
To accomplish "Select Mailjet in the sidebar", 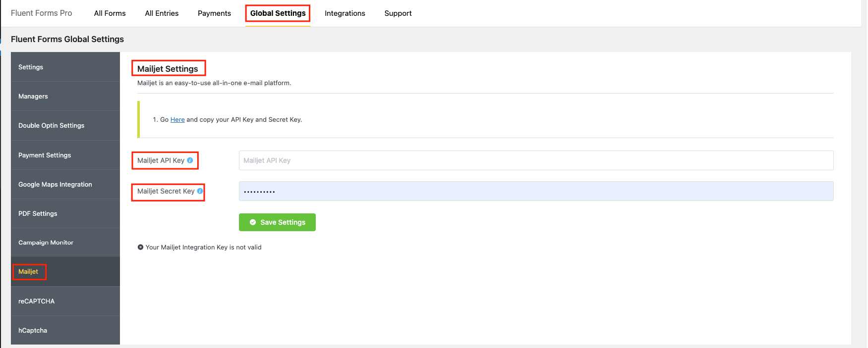I will coord(65,272).
